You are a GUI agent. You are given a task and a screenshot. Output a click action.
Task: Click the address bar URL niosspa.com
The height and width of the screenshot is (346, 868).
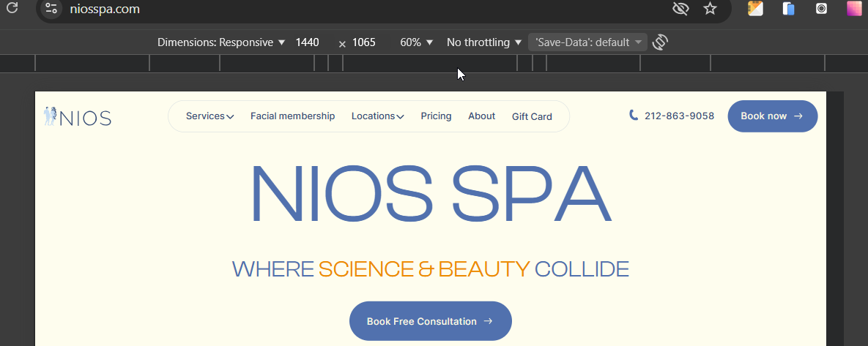[105, 9]
